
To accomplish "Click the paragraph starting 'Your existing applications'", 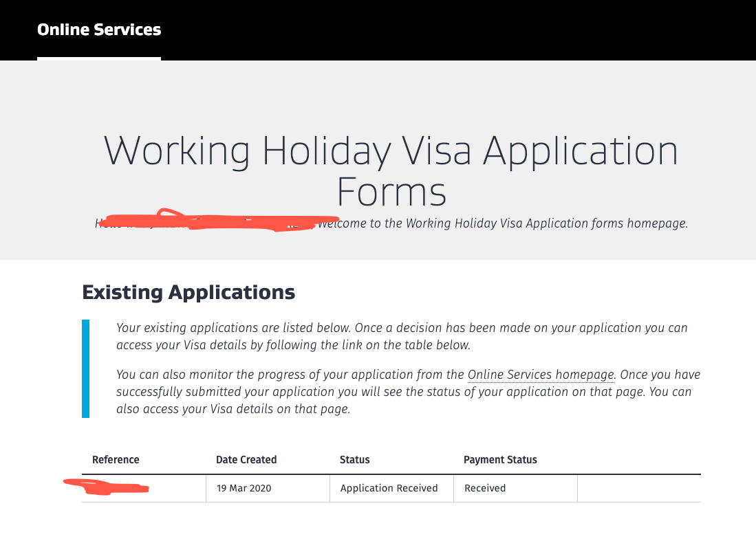I will [x=402, y=336].
